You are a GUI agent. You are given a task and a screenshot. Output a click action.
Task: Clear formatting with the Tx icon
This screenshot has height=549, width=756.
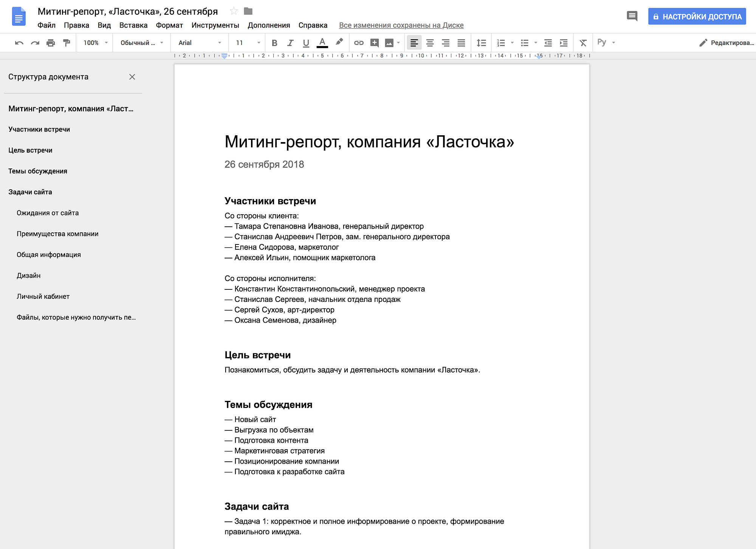coord(583,43)
